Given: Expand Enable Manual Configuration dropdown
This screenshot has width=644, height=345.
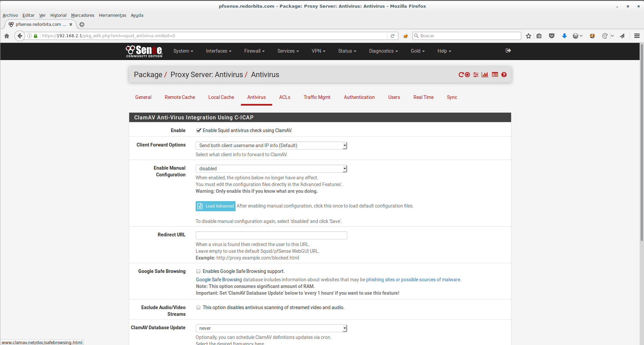Looking at the screenshot, I should coord(271,169).
